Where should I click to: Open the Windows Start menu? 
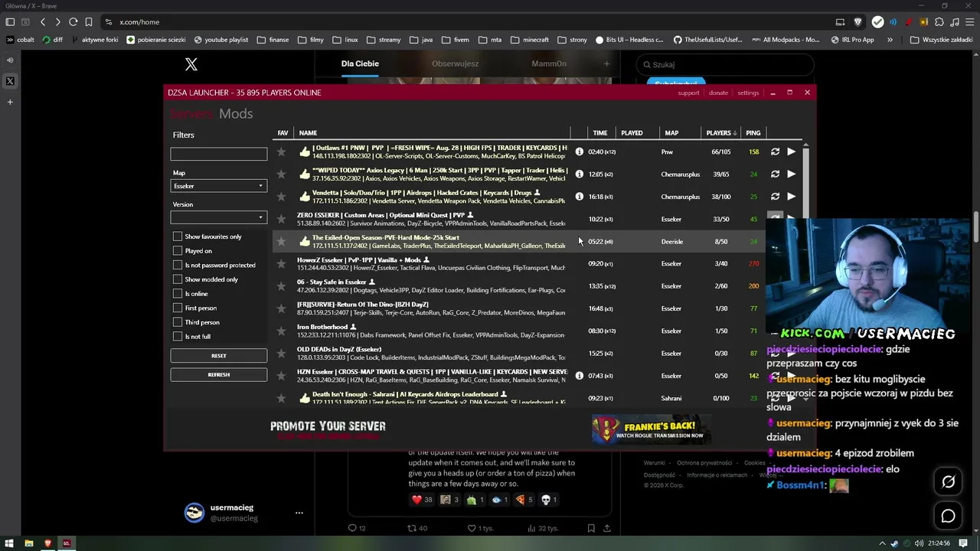[9, 543]
